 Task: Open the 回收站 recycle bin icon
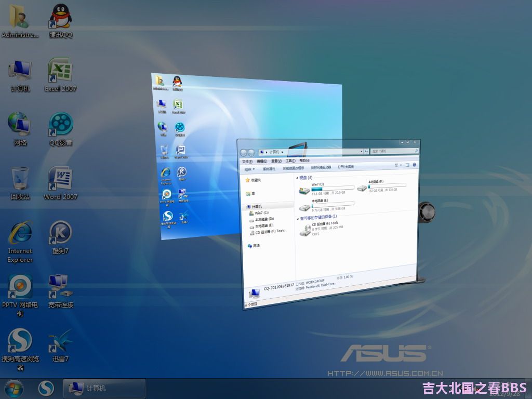(x=20, y=183)
